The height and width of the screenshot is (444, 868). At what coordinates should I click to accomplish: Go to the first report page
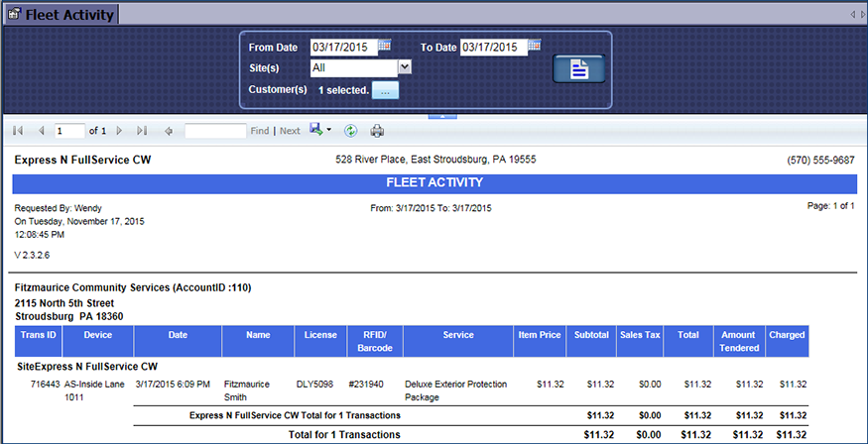(19, 131)
